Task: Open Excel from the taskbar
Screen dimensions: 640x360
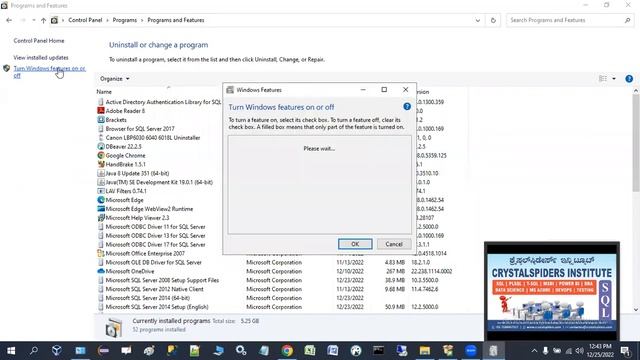Action: (x=310, y=351)
